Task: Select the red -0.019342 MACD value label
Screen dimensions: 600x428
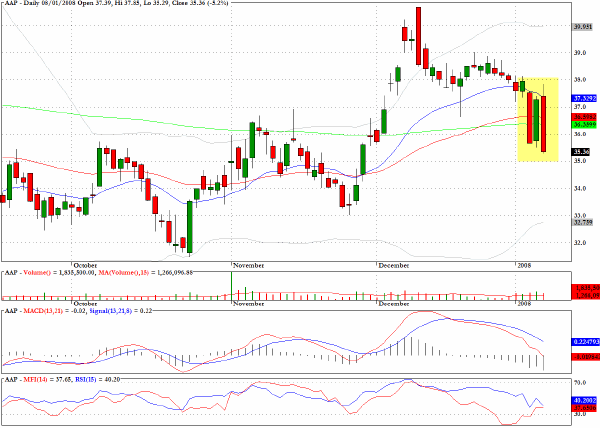Action: 585,357
